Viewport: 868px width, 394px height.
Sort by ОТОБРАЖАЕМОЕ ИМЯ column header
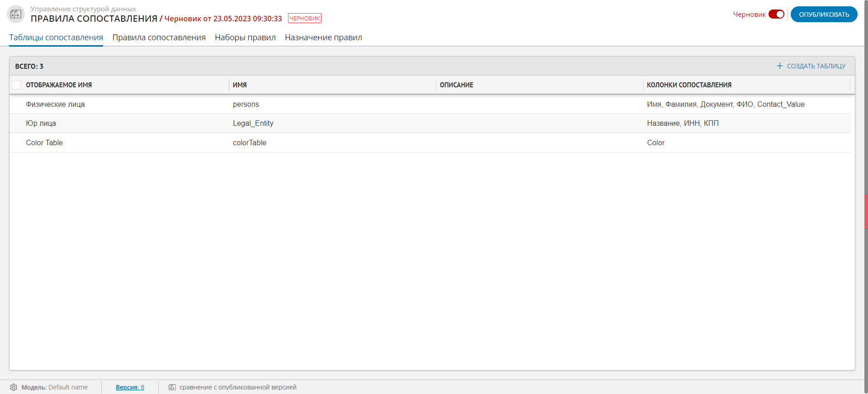click(59, 85)
